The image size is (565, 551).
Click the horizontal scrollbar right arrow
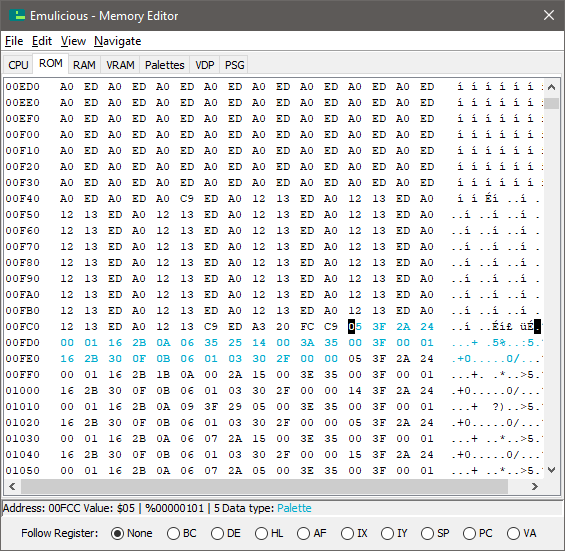[534, 486]
